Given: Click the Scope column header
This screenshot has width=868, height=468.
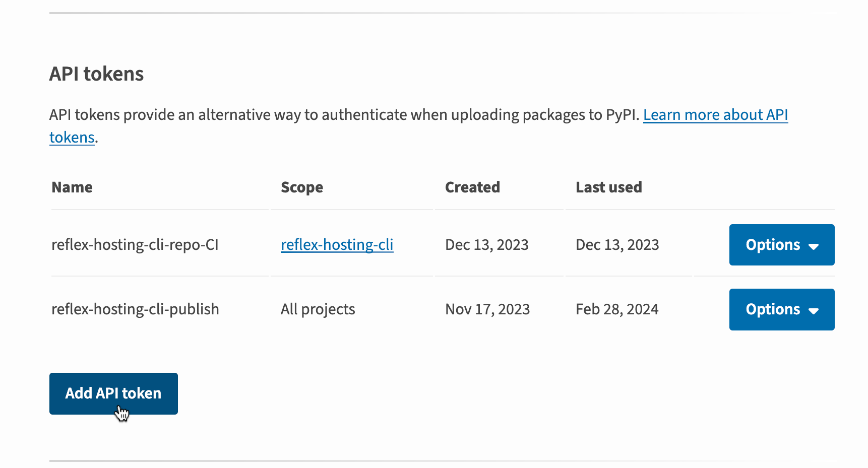Looking at the screenshot, I should 302,187.
